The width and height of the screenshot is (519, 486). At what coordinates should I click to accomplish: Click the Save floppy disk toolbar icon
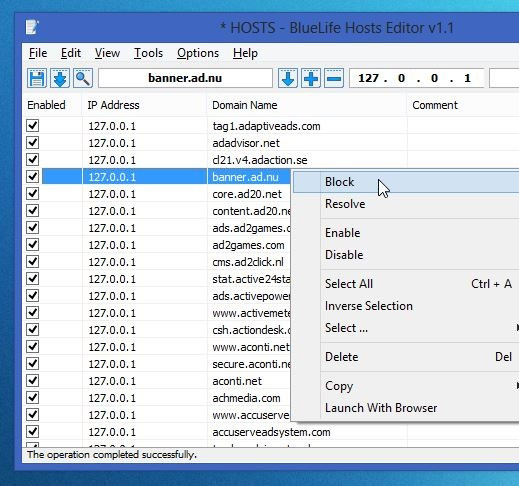pos(37,78)
